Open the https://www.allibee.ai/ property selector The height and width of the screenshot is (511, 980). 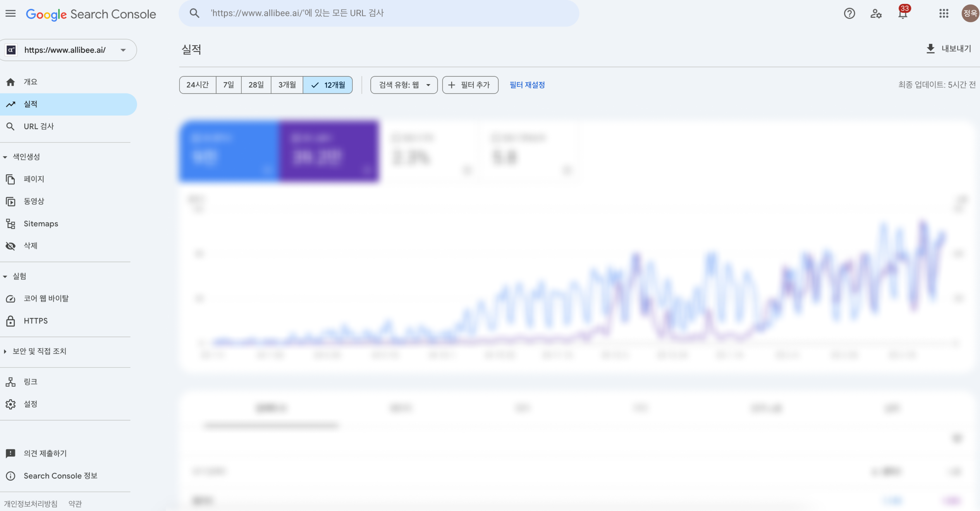[x=68, y=50]
